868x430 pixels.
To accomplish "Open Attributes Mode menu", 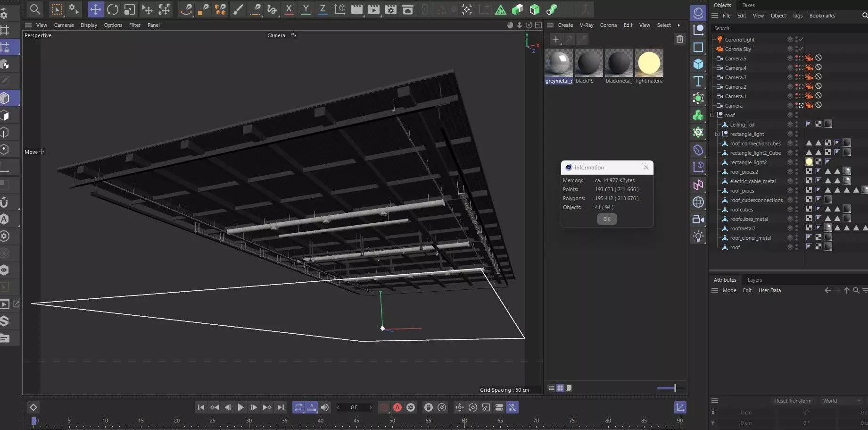I will [x=729, y=290].
